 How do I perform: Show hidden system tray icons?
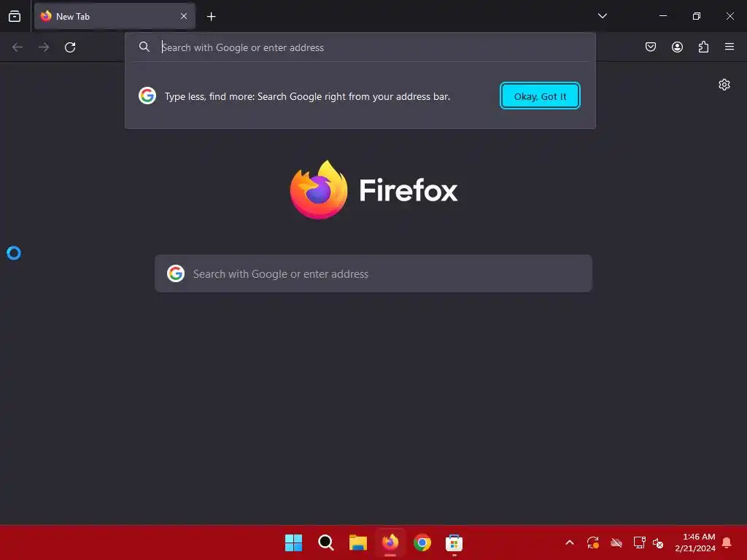[x=569, y=542]
